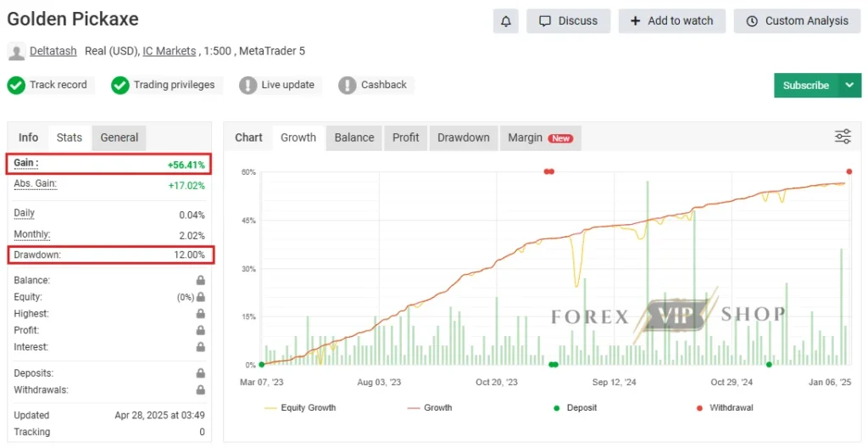Select the Chart tab
The width and height of the screenshot is (868, 448).
248,137
